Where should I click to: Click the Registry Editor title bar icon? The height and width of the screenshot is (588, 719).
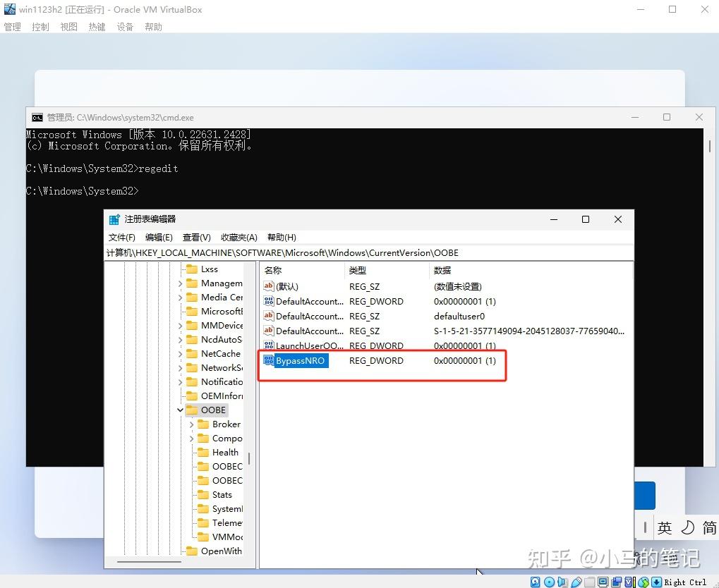click(x=114, y=219)
